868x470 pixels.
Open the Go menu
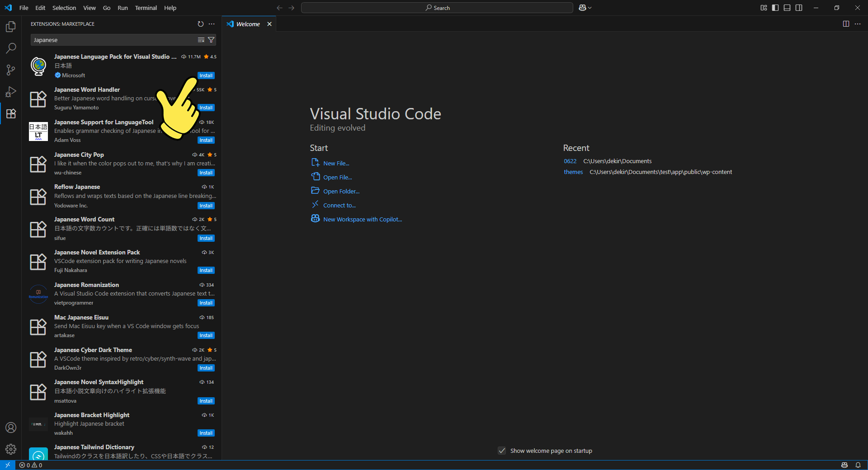107,8
